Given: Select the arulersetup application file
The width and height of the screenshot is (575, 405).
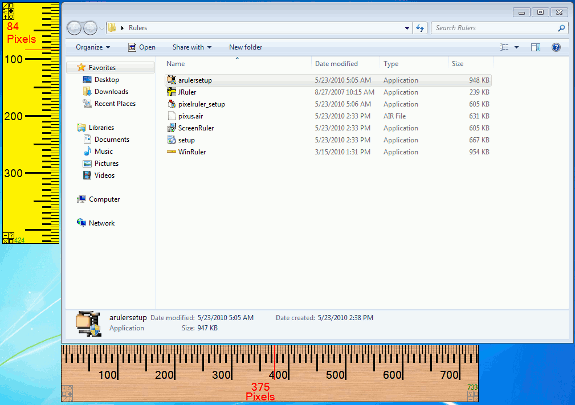Looking at the screenshot, I should pyautogui.click(x=328, y=80).
